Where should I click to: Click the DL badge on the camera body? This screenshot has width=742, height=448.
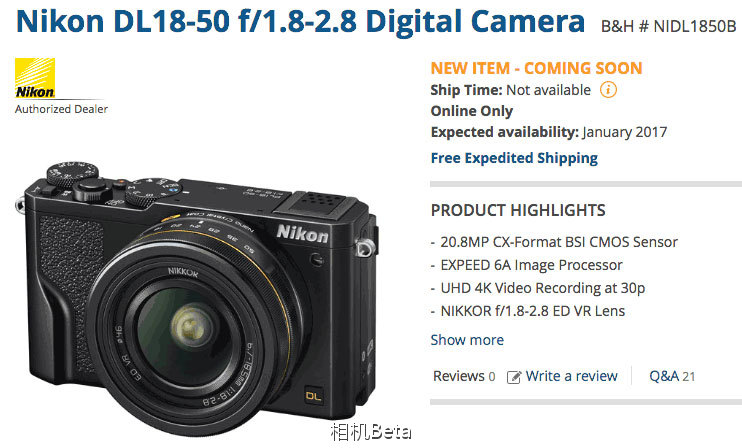coord(313,395)
